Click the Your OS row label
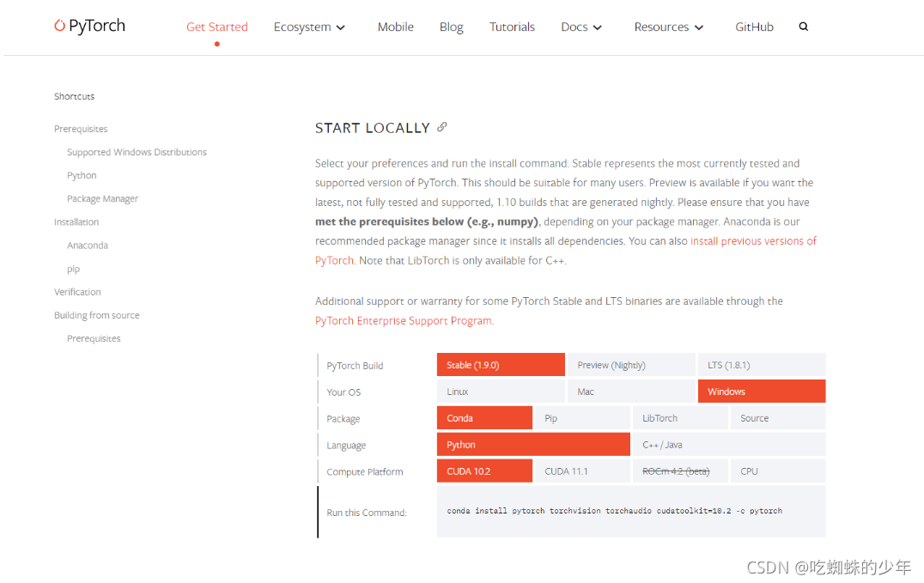The height and width of the screenshot is (583, 924). (343, 392)
